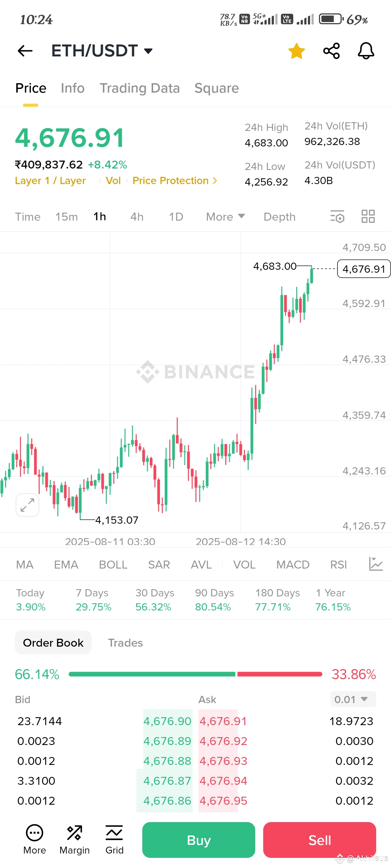
Task: Expand chart to fullscreen
Action: tap(28, 505)
